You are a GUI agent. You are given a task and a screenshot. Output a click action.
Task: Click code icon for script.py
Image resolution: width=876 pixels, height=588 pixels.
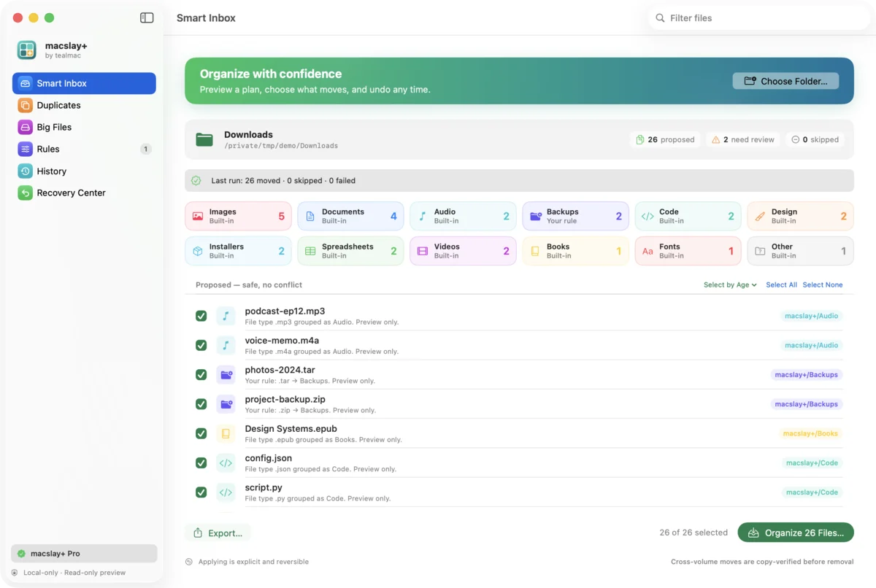pyautogui.click(x=226, y=492)
